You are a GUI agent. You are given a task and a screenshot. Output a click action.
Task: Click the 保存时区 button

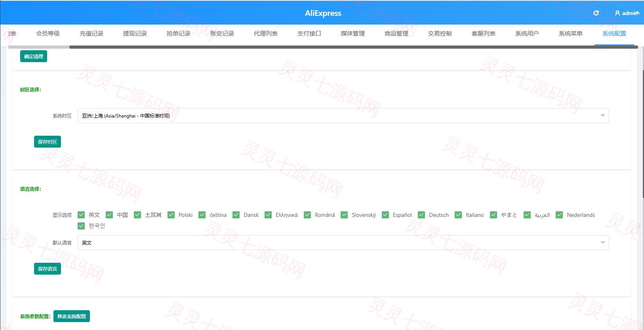[x=48, y=142]
